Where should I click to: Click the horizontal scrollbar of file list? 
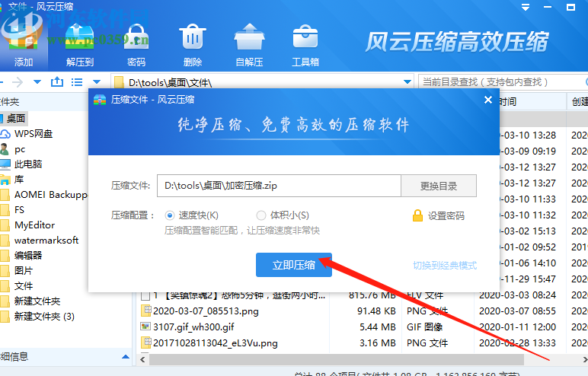click(x=337, y=359)
